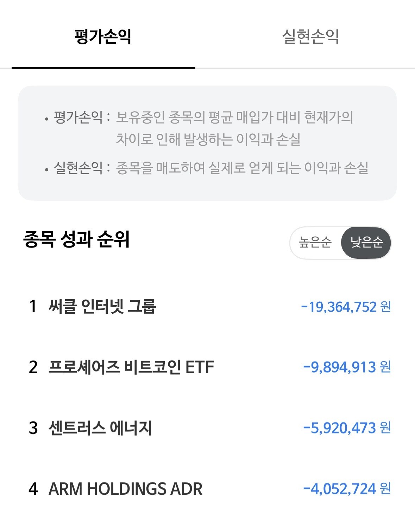Select the 낮은순 sort option

[366, 242]
